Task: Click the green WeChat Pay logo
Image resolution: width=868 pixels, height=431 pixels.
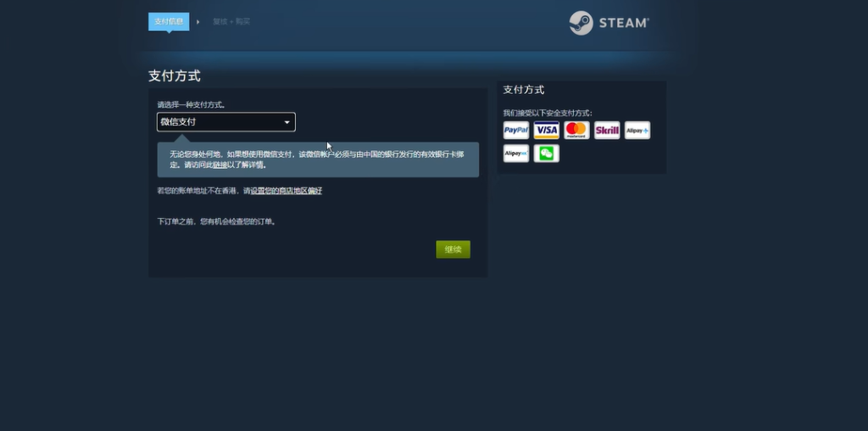Action: [x=546, y=154]
